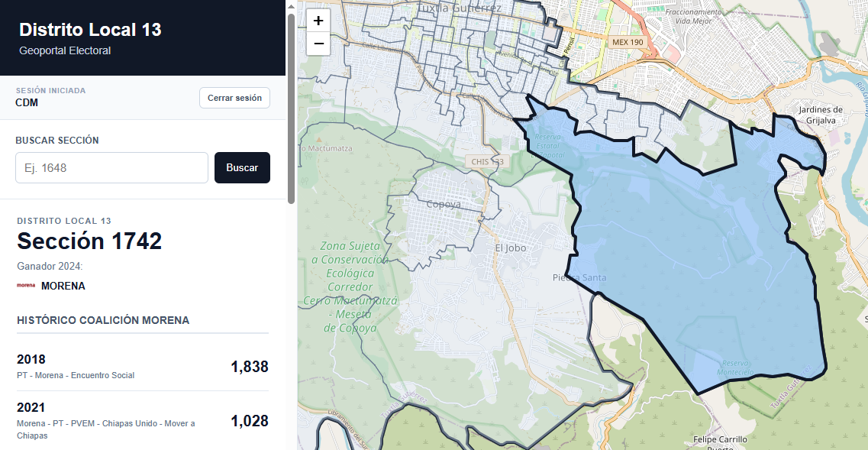This screenshot has width=868, height=450.
Task: Focus the section search input field
Action: (111, 167)
